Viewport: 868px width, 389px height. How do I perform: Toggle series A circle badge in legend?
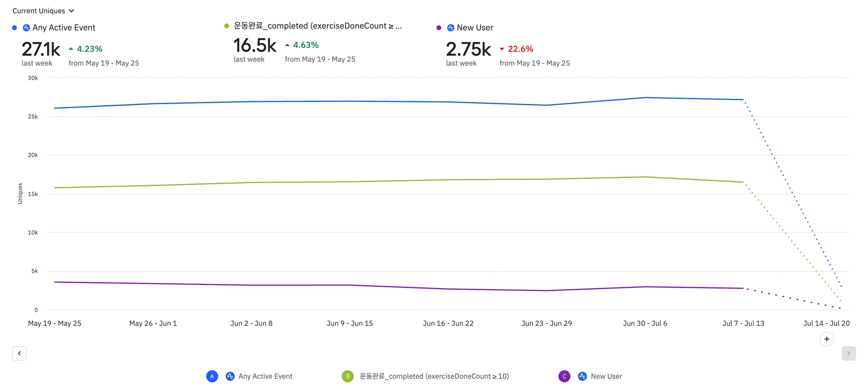(x=212, y=376)
